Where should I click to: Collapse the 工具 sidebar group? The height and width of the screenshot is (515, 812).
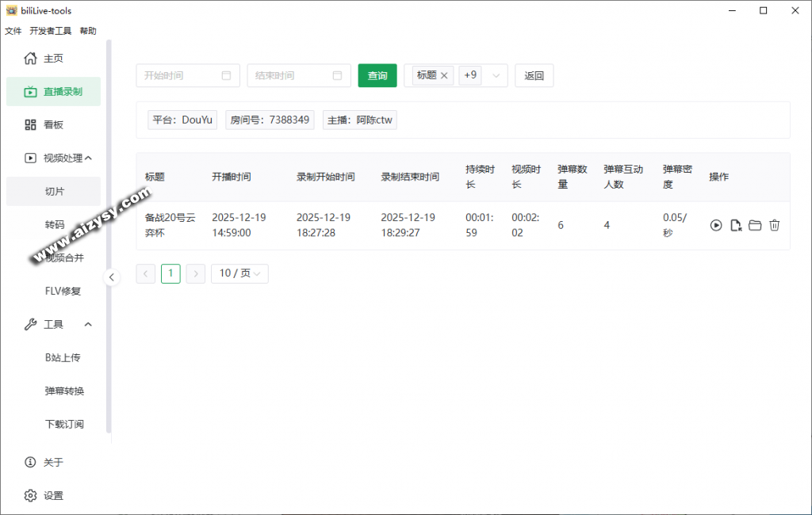click(88, 325)
